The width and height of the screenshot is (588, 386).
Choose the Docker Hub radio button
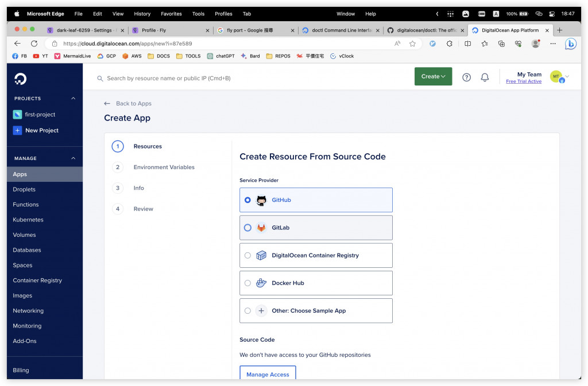tap(247, 283)
